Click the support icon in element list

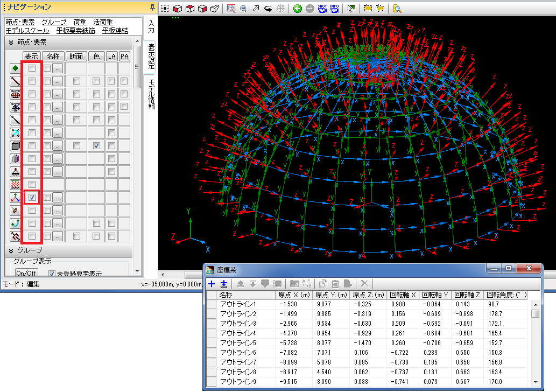16,172
